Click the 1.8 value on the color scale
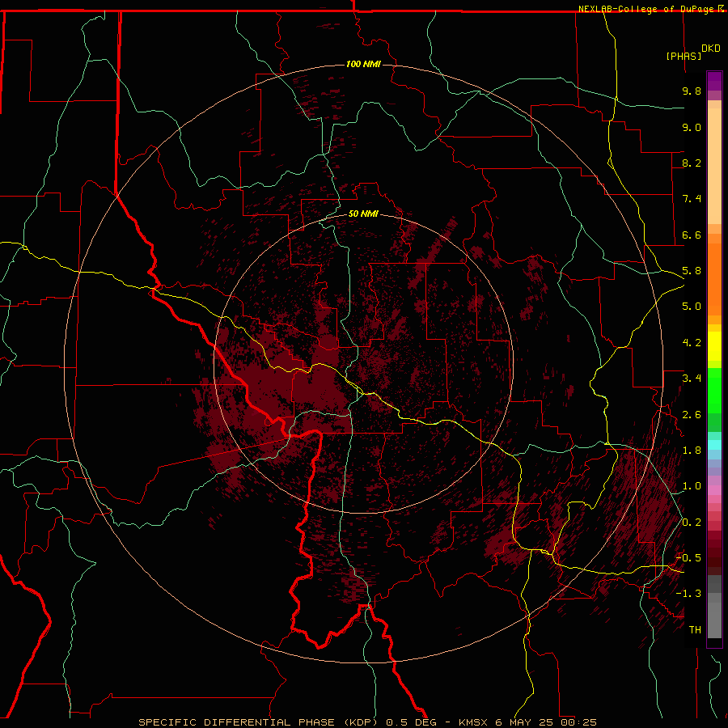Image resolution: width=728 pixels, height=728 pixels. (692, 451)
